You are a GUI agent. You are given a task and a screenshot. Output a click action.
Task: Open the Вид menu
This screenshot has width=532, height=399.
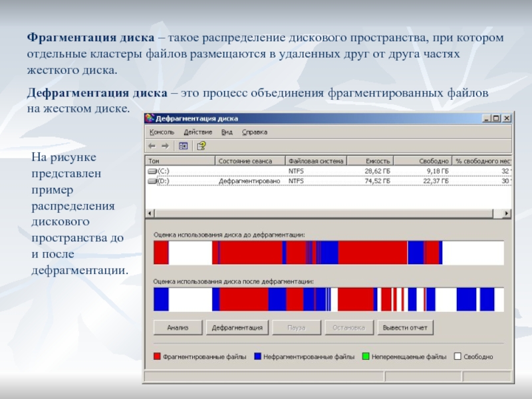(227, 132)
